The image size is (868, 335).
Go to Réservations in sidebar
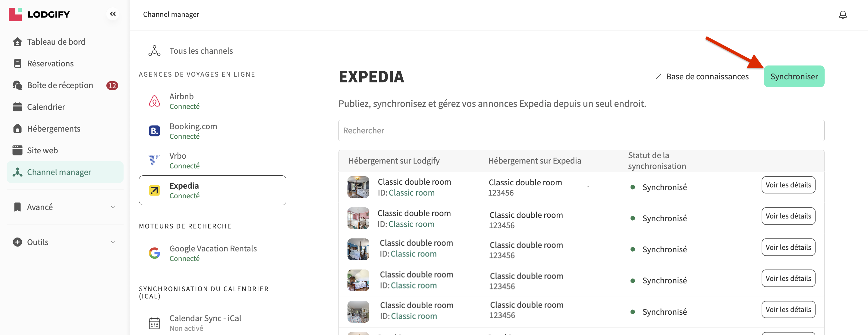click(50, 63)
